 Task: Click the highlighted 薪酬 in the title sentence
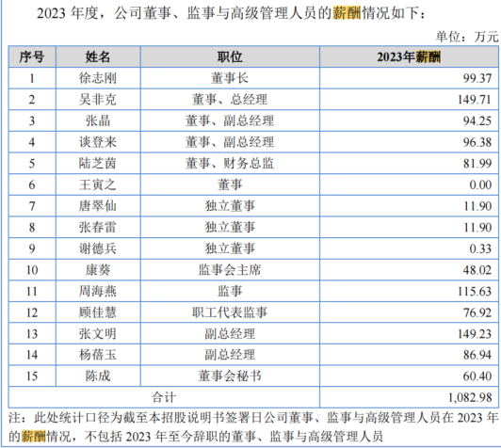point(347,13)
